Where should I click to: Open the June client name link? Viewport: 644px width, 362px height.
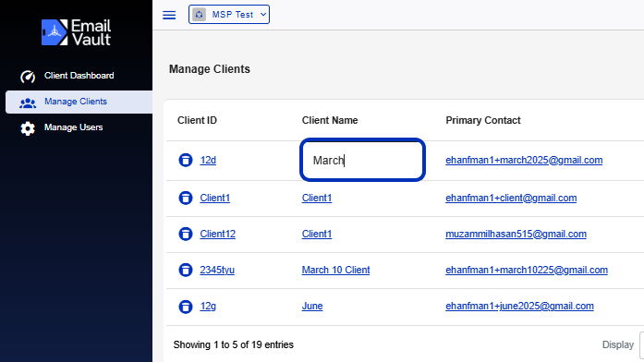[312, 306]
